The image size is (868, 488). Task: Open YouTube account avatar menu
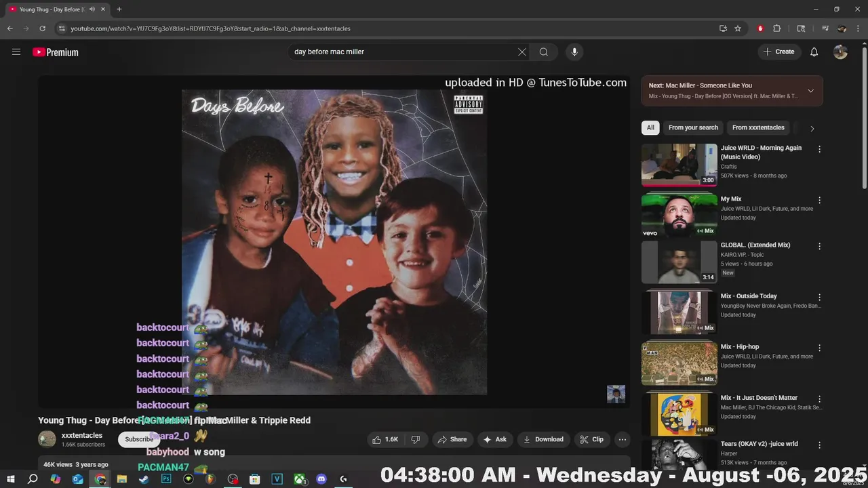(x=840, y=52)
